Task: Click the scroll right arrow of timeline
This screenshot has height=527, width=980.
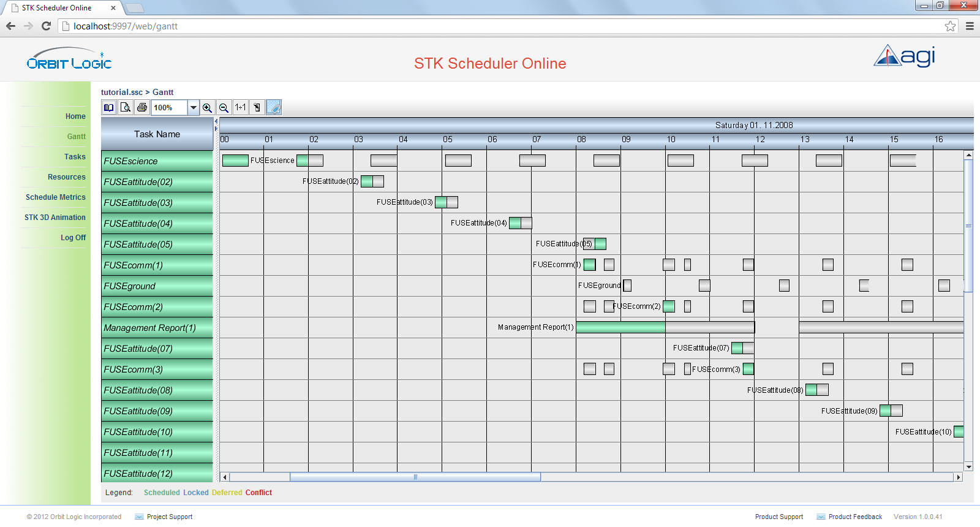Action: (x=959, y=477)
